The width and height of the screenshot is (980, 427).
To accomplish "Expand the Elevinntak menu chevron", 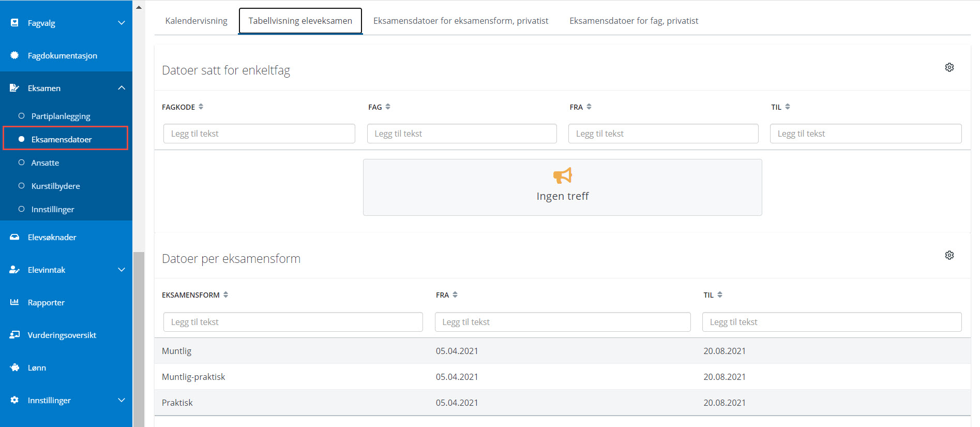I will [x=122, y=270].
